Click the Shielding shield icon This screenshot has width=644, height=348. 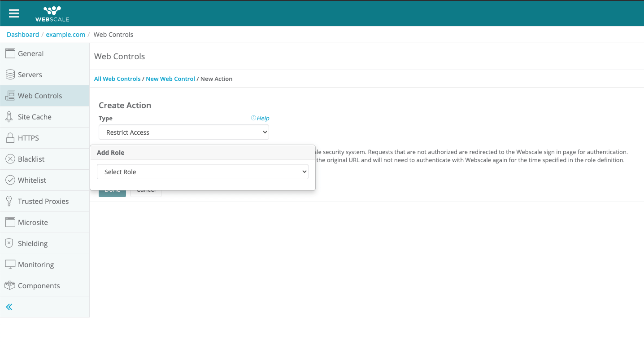[x=9, y=243]
